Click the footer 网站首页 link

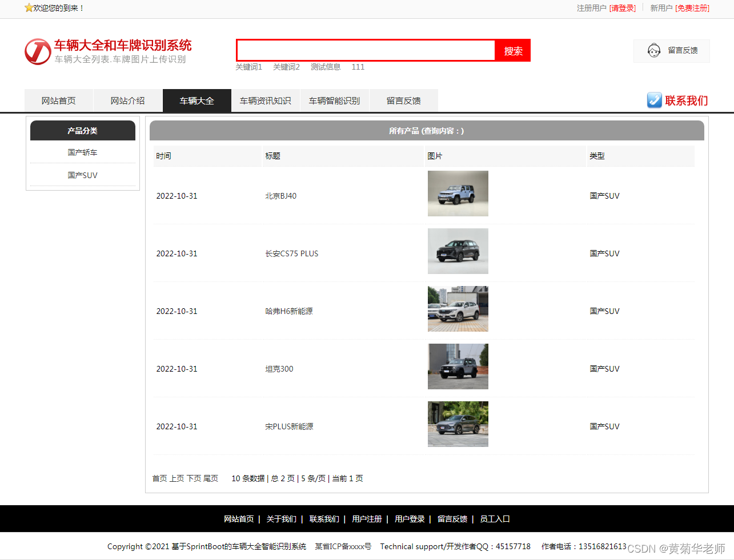pos(239,519)
